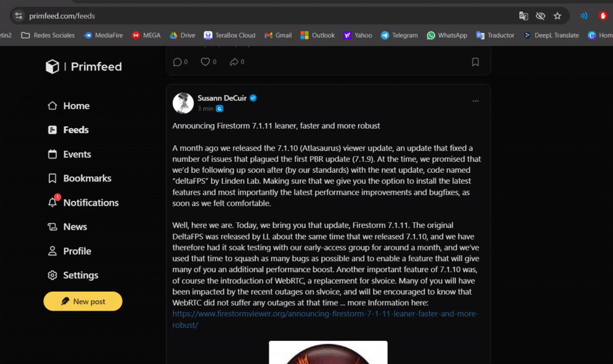Open Notifications with the bell icon
This screenshot has width=613, height=364.
tap(83, 202)
